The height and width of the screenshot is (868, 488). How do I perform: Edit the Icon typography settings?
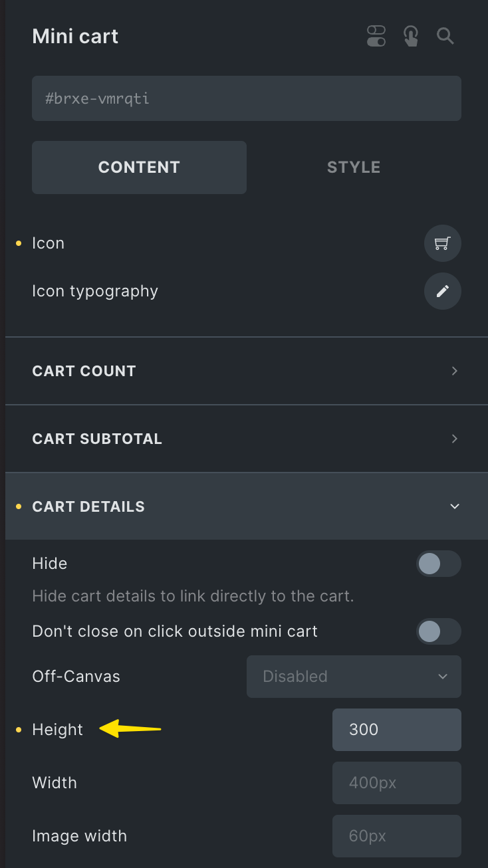442,291
